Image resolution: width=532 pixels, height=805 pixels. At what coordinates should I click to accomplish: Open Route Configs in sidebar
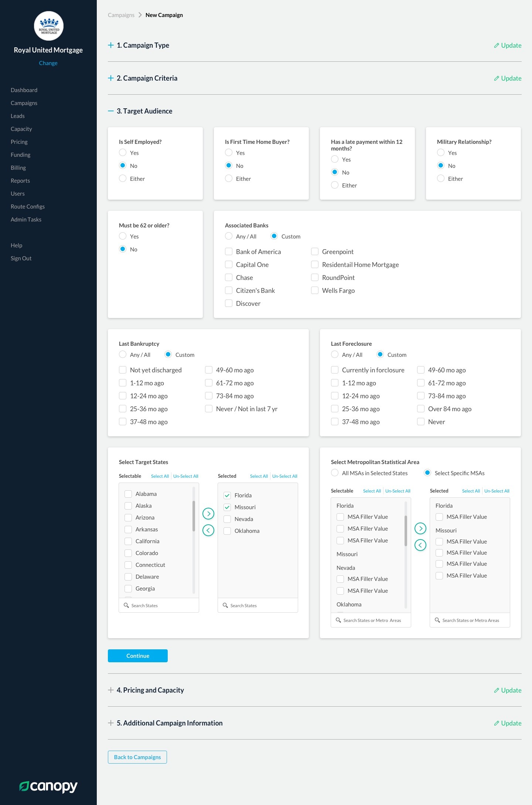pos(28,207)
